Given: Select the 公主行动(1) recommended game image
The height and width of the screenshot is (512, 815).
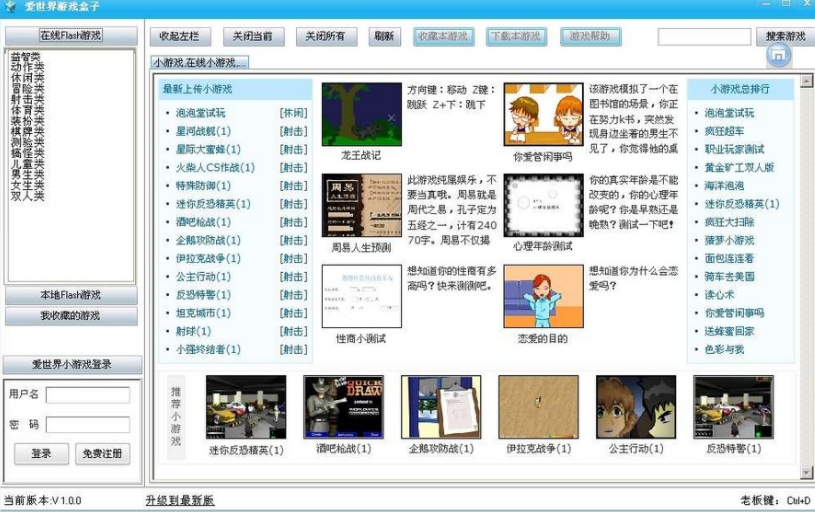Looking at the screenshot, I should pyautogui.click(x=636, y=408).
